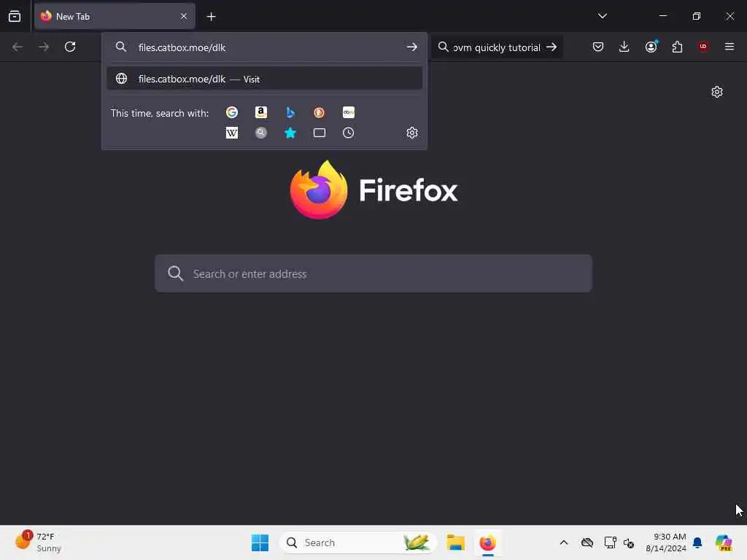
Task: Show hidden system tray icons
Action: 564,542
